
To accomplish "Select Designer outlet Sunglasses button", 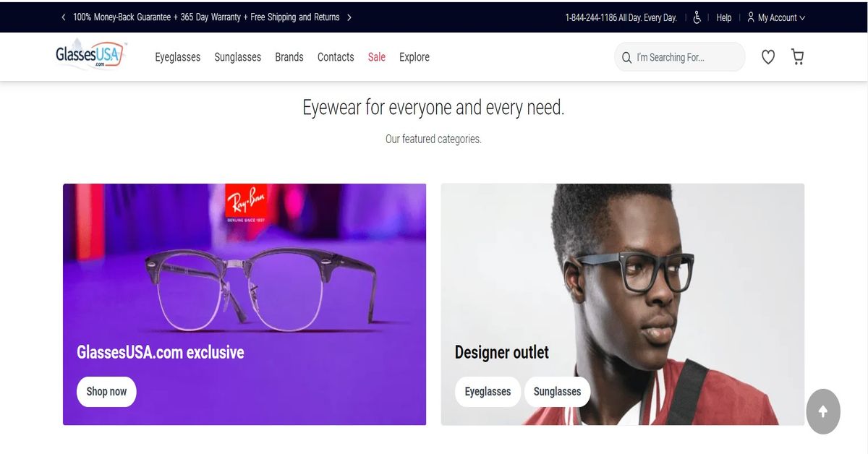I will [558, 392].
